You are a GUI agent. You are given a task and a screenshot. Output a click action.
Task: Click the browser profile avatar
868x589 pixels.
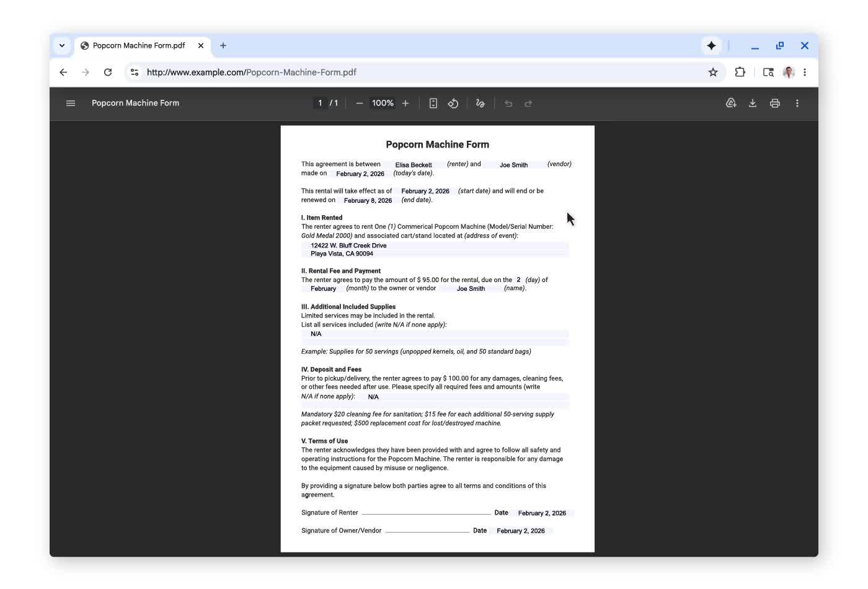(x=788, y=72)
